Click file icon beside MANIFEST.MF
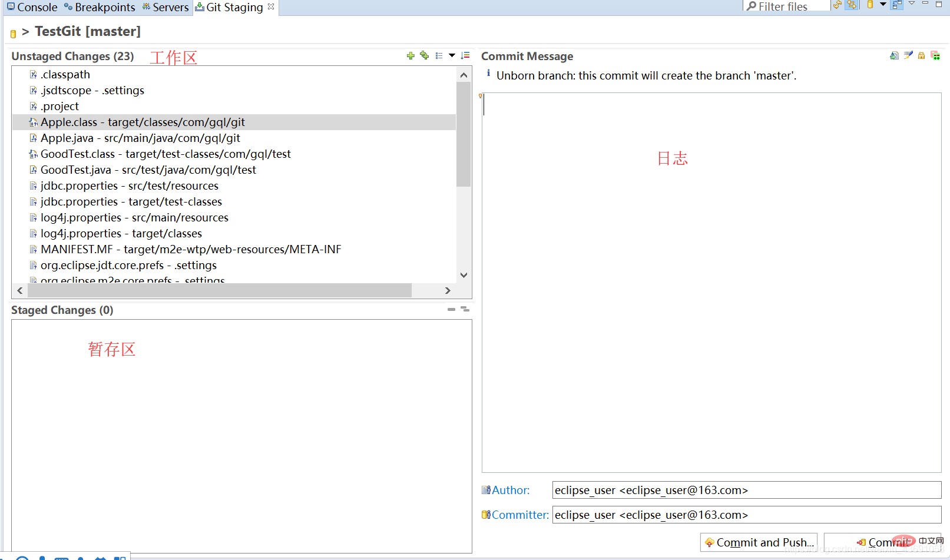950x560 pixels. [x=34, y=249]
